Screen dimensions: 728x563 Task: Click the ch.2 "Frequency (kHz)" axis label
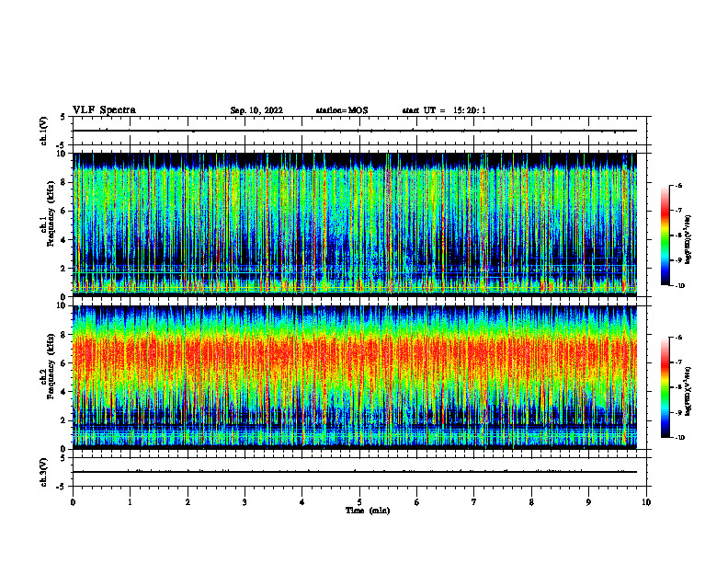(x=51, y=365)
